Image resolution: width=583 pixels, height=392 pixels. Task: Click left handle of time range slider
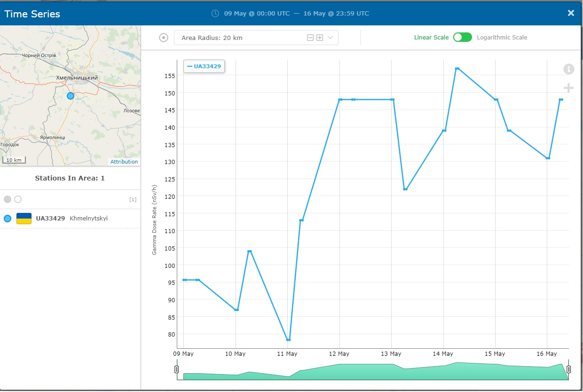(x=177, y=369)
